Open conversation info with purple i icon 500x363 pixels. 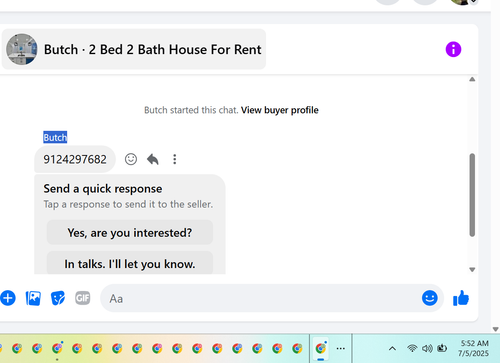click(453, 49)
